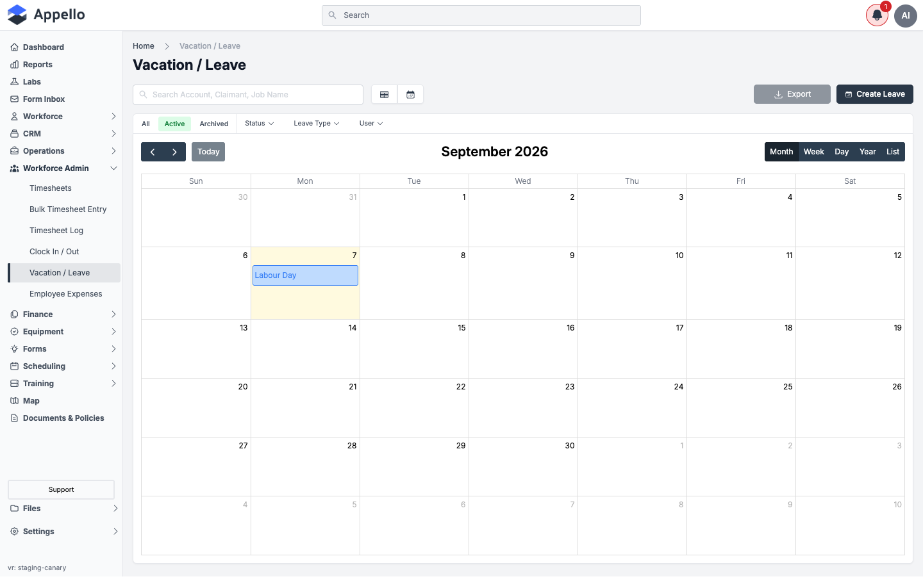Click the CRM sidebar icon
923x588 pixels.
click(x=14, y=134)
